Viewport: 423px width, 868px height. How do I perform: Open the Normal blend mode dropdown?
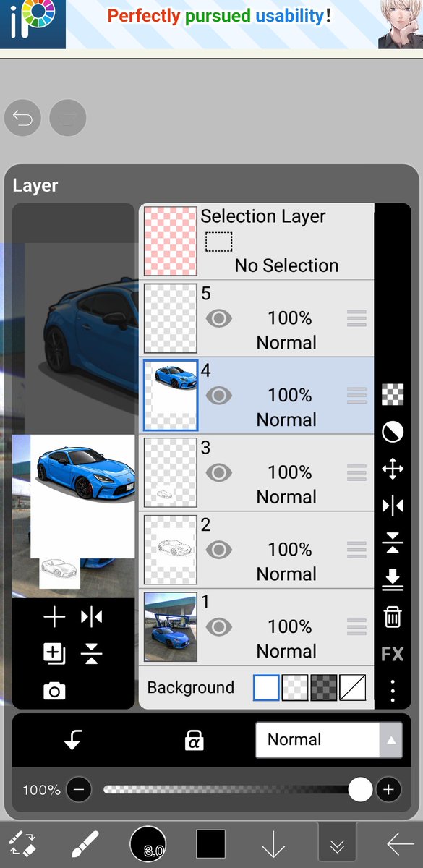(329, 739)
